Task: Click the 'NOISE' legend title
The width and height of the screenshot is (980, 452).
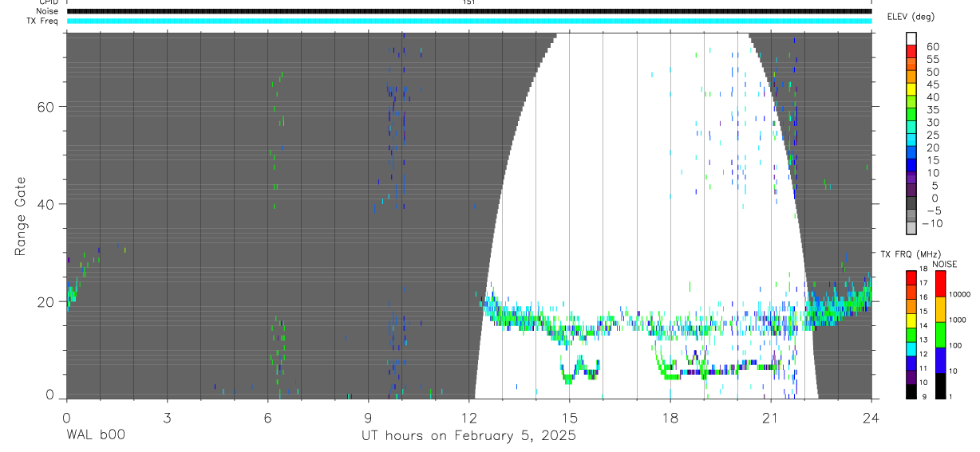Action: click(x=945, y=264)
